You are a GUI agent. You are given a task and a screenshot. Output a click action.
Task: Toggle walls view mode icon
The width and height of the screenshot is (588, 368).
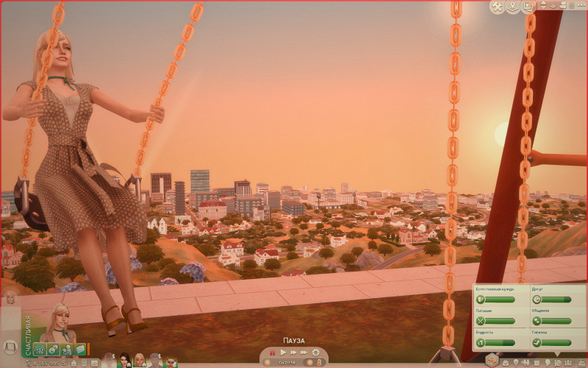[x=553, y=6]
